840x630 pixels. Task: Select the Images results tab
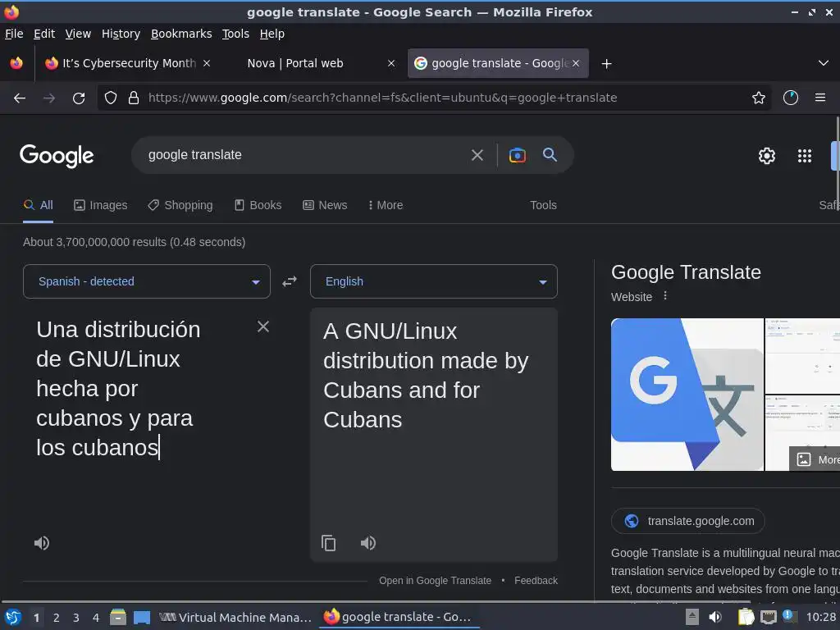[x=101, y=205]
